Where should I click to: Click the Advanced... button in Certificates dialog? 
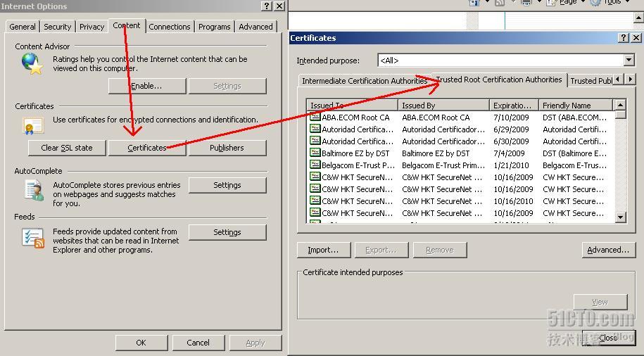click(x=608, y=250)
